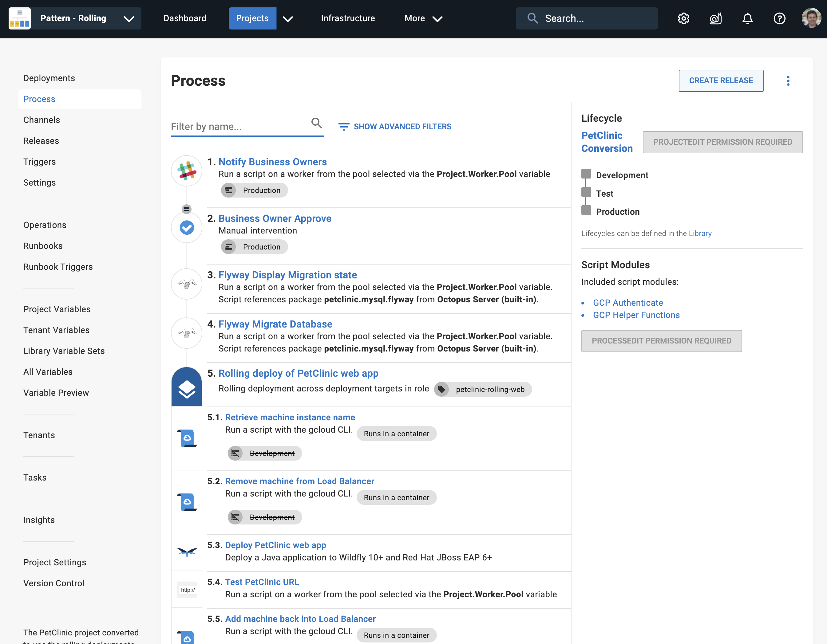Check the Test lifecycle phase box
The height and width of the screenshot is (644, 827).
(x=586, y=192)
